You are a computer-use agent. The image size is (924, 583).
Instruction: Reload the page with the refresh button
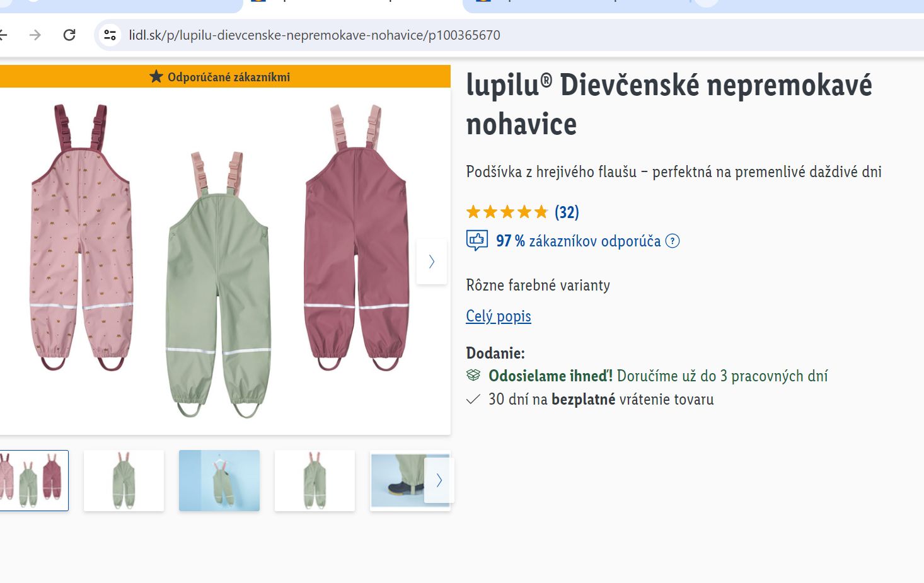coord(69,35)
